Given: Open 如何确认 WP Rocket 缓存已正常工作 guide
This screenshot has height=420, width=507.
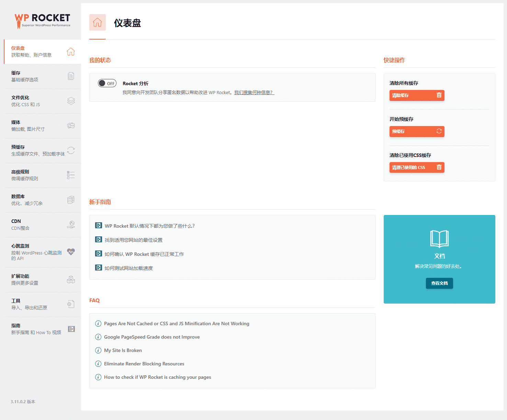Looking at the screenshot, I should 144,254.
